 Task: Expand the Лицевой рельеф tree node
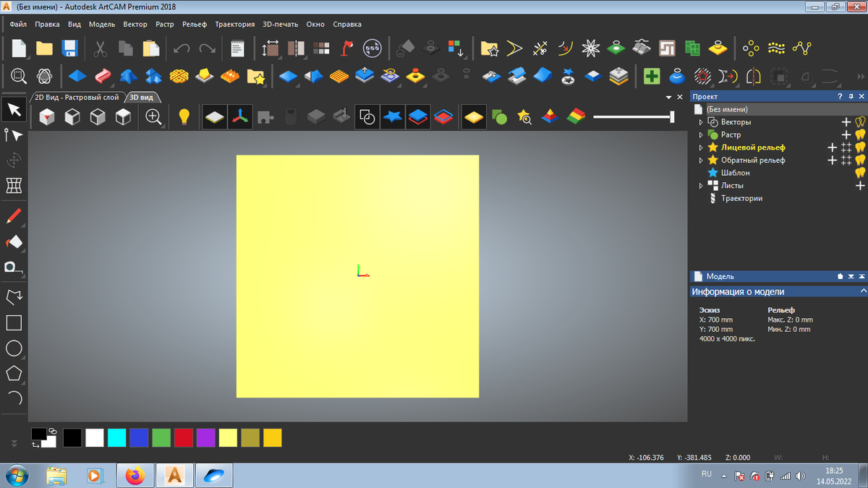tap(701, 147)
